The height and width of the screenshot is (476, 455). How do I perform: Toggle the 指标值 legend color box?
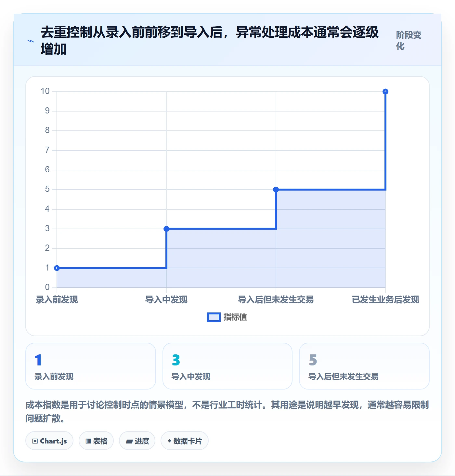(214, 317)
